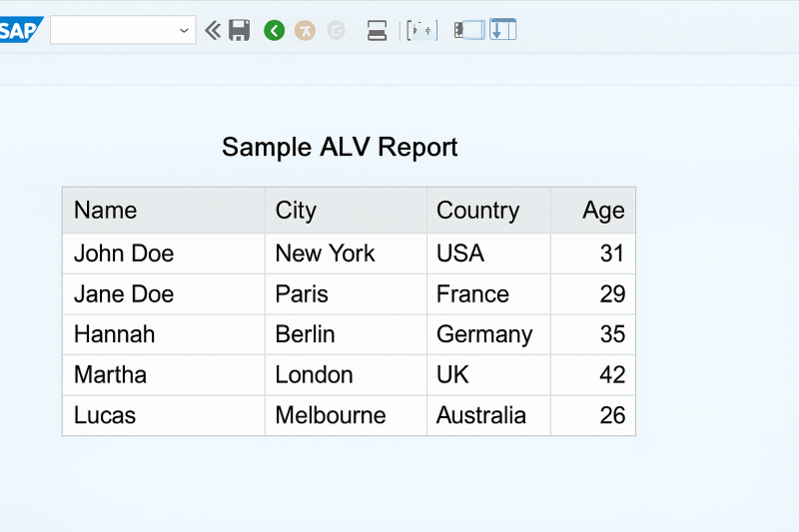Viewport: 799px width, 532px height.
Task: Select the Germany cell
Action: coord(488,334)
